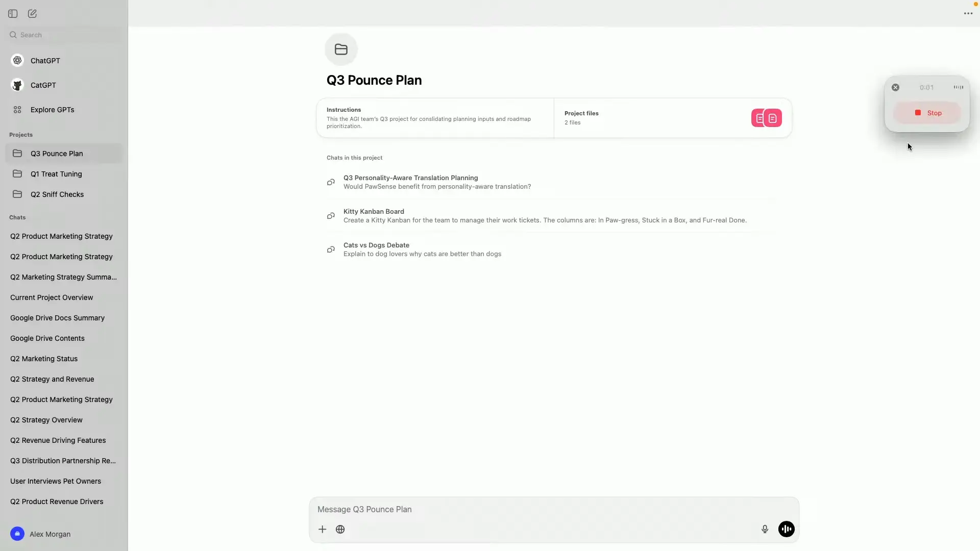Click the new chat compose icon

coord(32,14)
